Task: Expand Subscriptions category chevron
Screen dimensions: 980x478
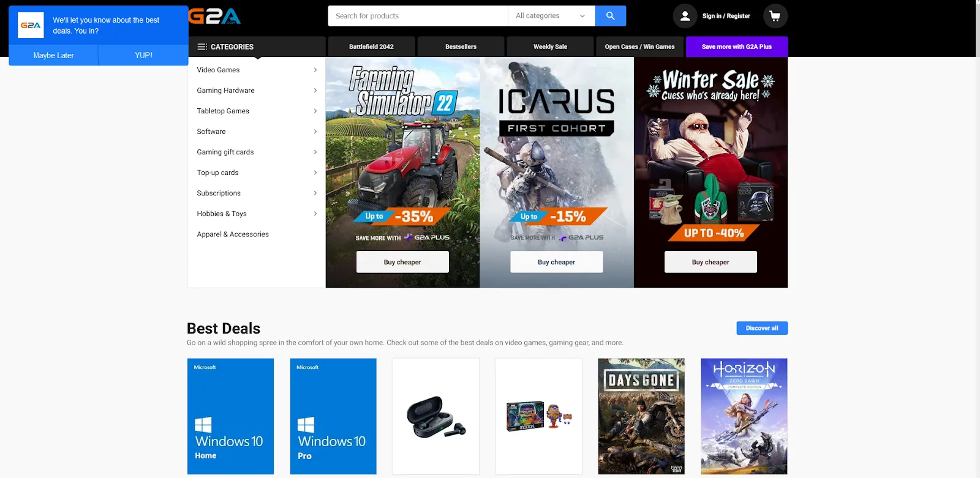Action: click(x=315, y=193)
